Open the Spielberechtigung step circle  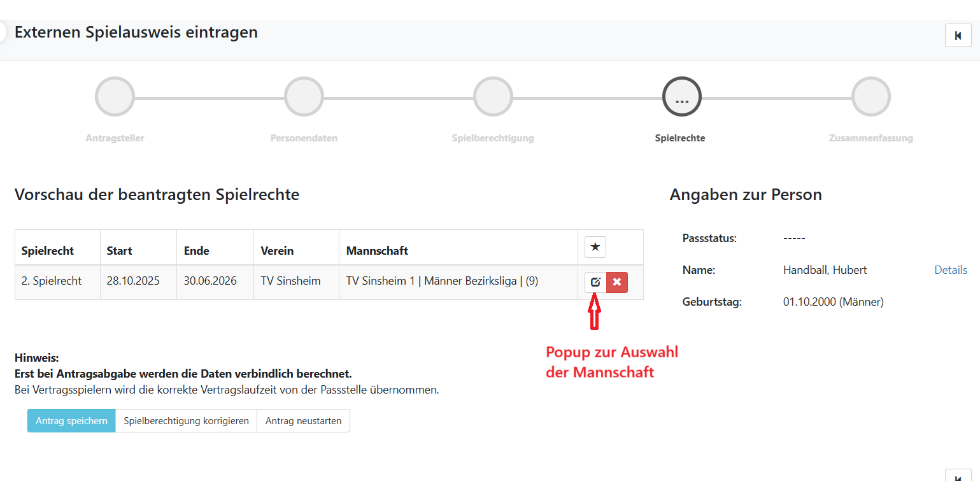[x=493, y=97]
